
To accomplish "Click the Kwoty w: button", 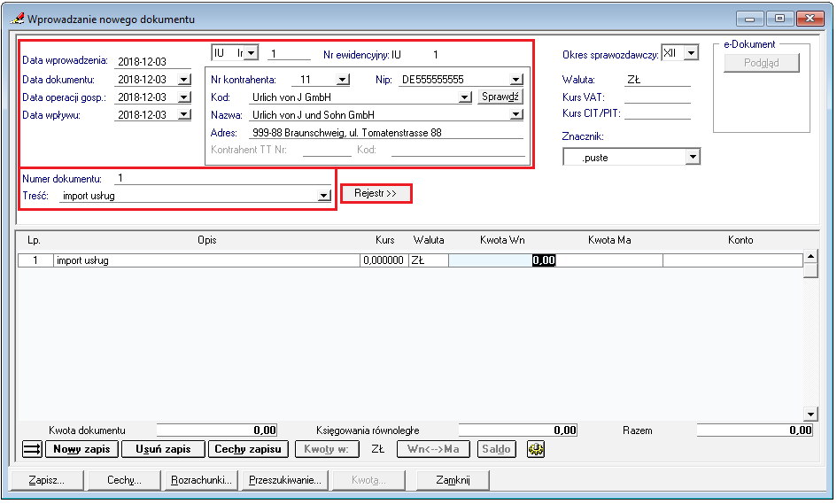I will 327,449.
